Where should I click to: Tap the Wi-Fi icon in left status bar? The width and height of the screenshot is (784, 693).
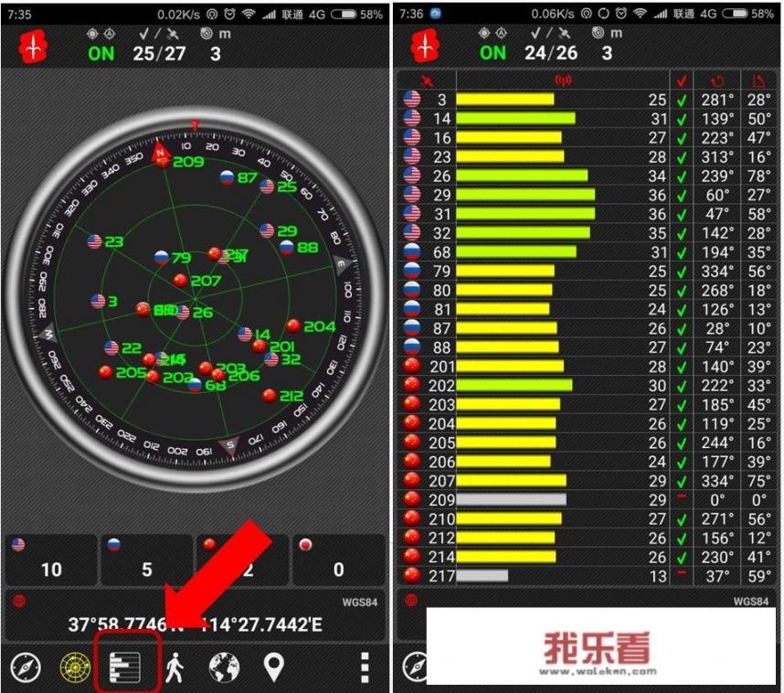point(249,15)
